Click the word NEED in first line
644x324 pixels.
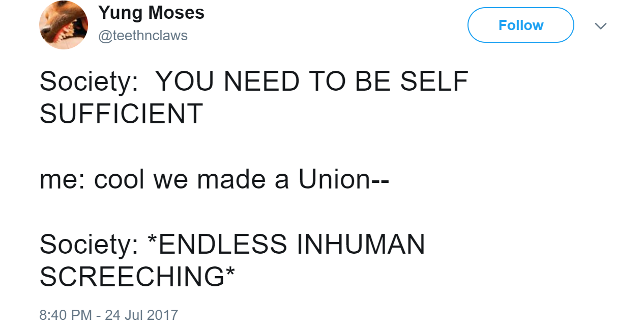(x=261, y=81)
